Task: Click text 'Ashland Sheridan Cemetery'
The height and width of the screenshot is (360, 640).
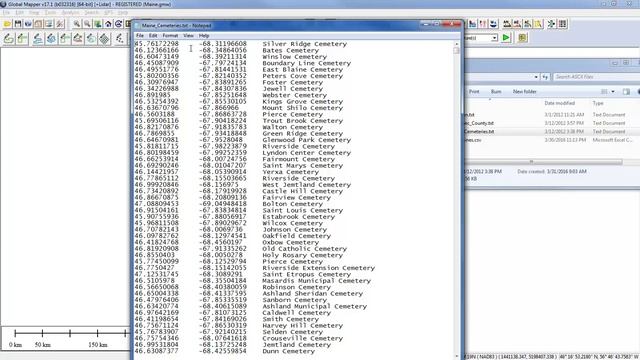Action: (312, 293)
